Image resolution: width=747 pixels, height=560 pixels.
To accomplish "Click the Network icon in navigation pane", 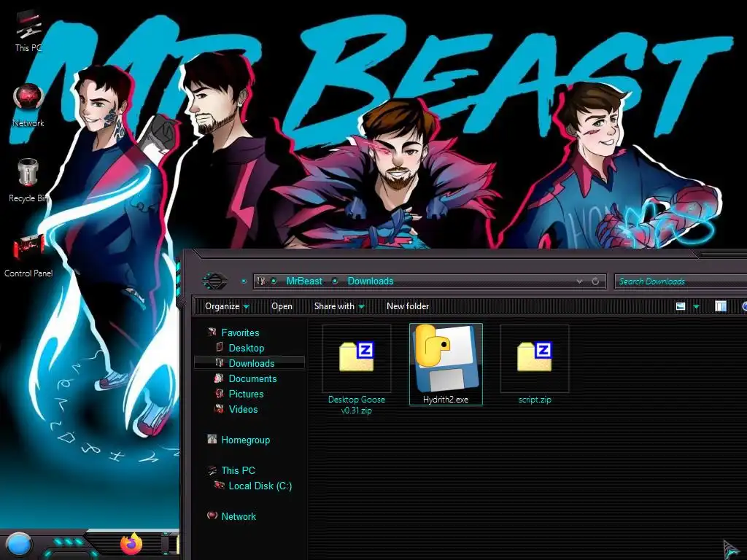I will click(x=212, y=516).
